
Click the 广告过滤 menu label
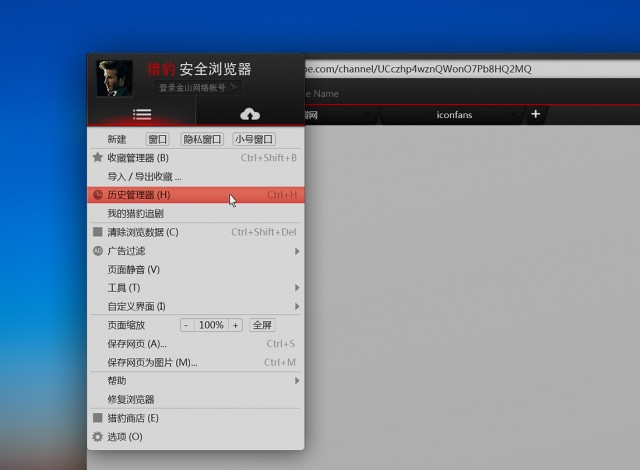tap(126, 251)
